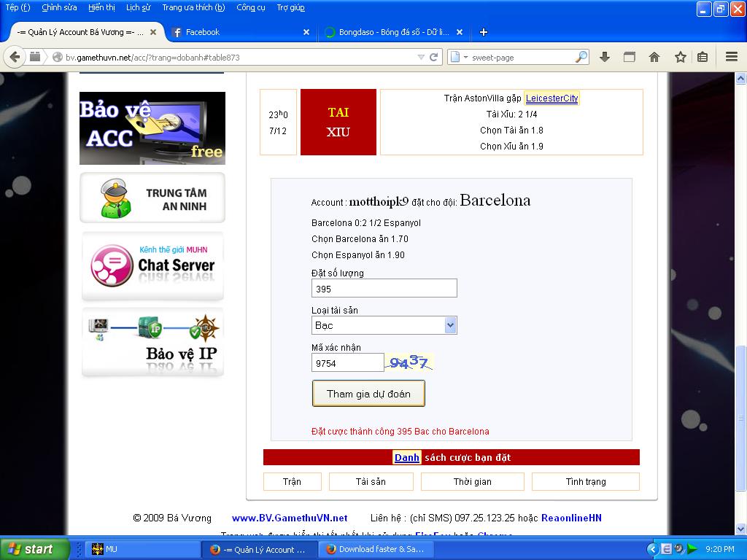Click the Chọn Barcelona ăn 1.70 text

point(360,239)
